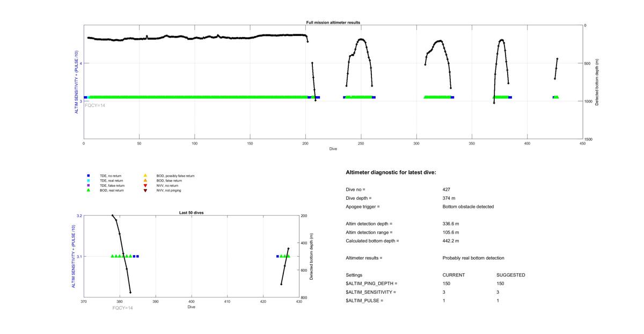The image size is (644, 334).
Task: Select the 'BOD, false return' legend label
Action: (169, 180)
